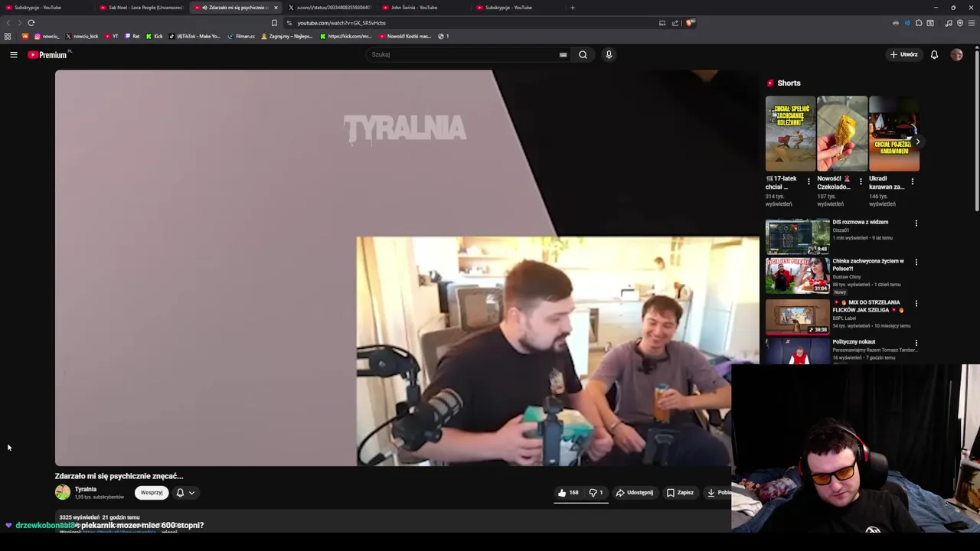Image resolution: width=980 pixels, height=551 pixels.
Task: Save video with Zapisz button
Action: tap(680, 493)
